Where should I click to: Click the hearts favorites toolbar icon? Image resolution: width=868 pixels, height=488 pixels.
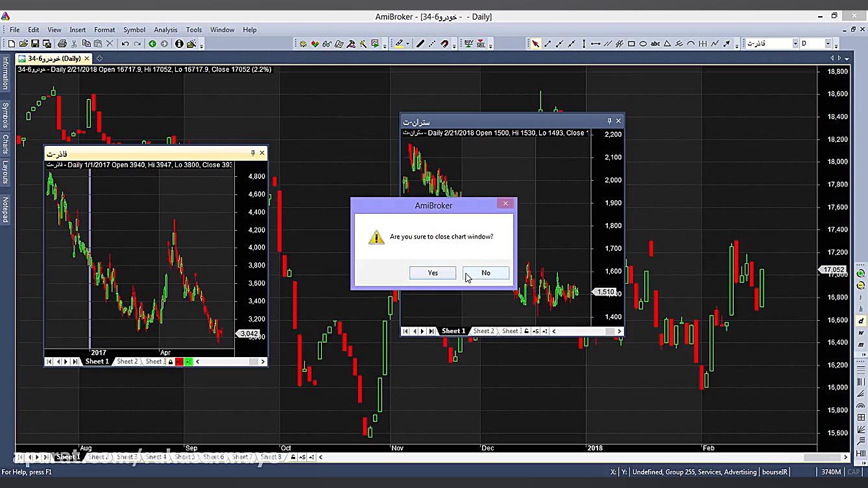315,44
